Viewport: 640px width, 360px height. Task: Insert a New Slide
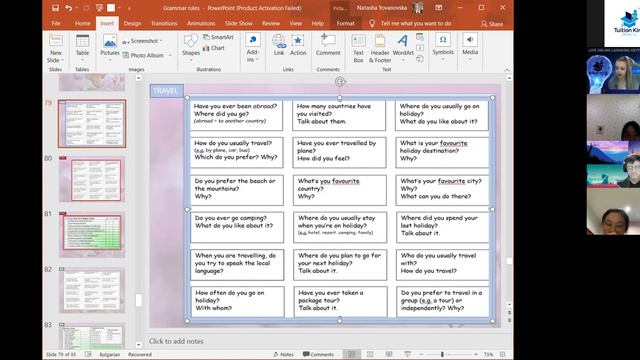pyautogui.click(x=56, y=41)
